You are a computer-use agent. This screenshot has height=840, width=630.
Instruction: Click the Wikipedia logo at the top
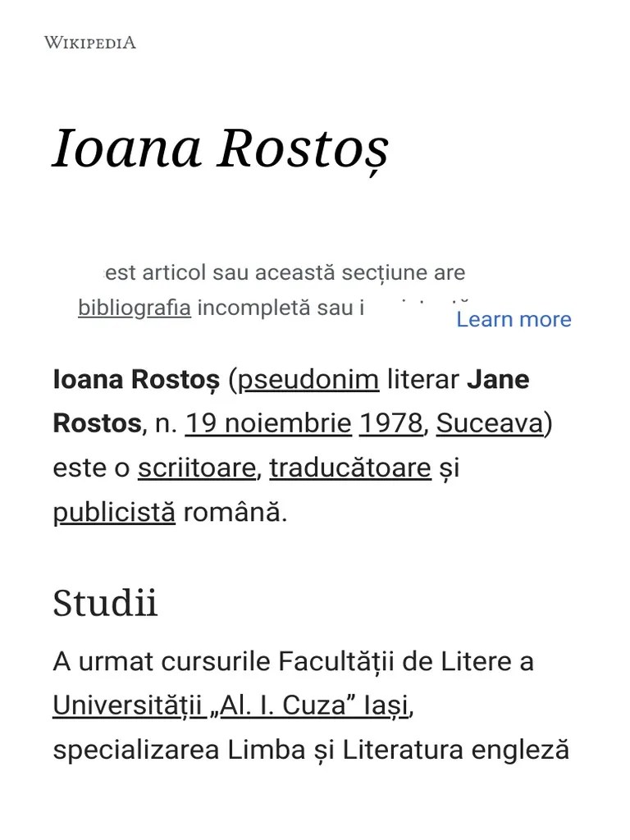(90, 43)
